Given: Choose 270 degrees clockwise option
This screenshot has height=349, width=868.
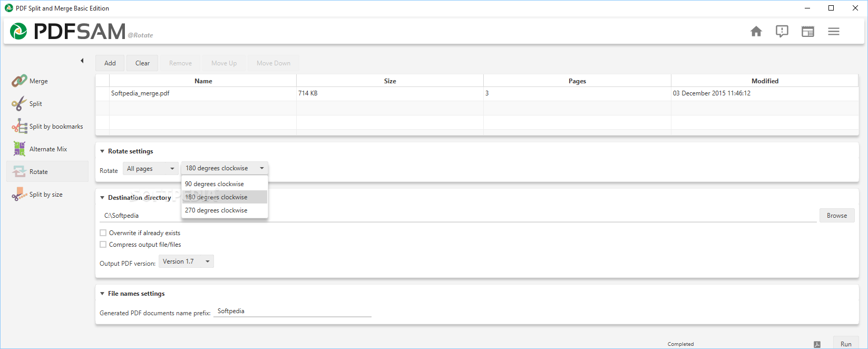Looking at the screenshot, I should 225,210.
